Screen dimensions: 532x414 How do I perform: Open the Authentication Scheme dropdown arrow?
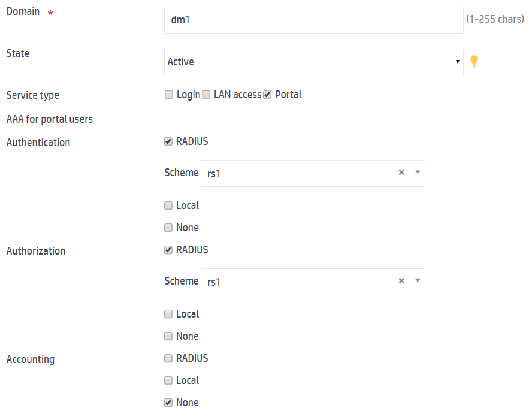tap(418, 173)
